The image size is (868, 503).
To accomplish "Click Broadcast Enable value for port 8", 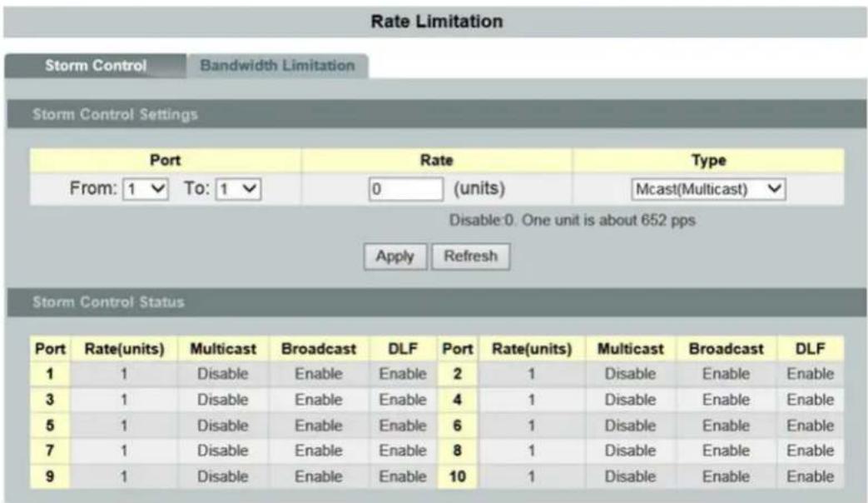I will tap(726, 451).
